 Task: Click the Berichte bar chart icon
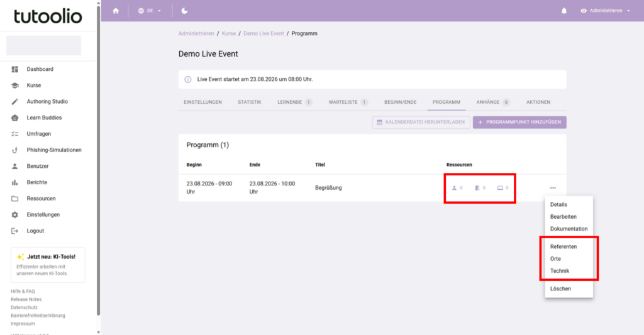(x=15, y=182)
